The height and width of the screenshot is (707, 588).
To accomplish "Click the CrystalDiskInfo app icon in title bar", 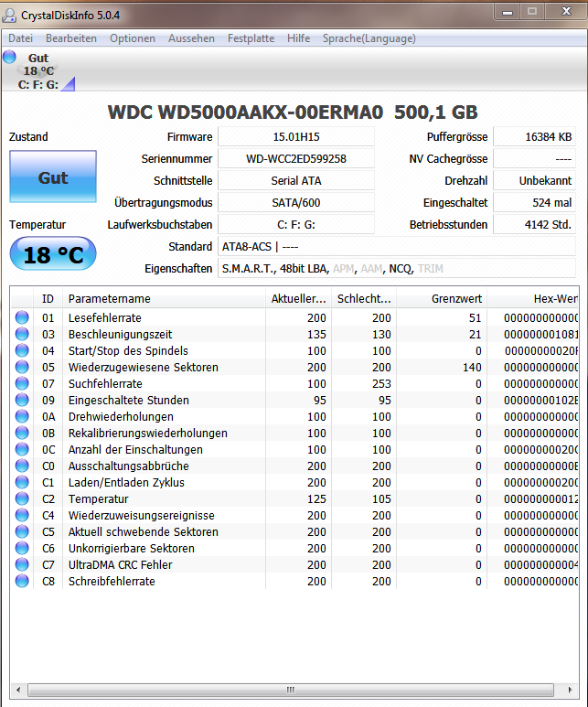I will click(x=9, y=16).
